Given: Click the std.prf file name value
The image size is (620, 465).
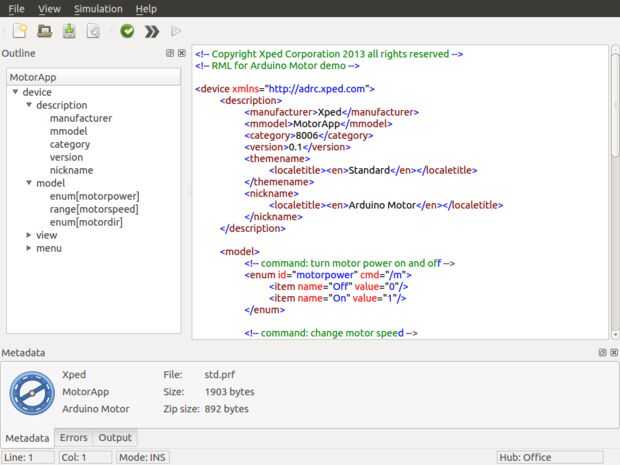Looking at the screenshot, I should click(x=219, y=374).
